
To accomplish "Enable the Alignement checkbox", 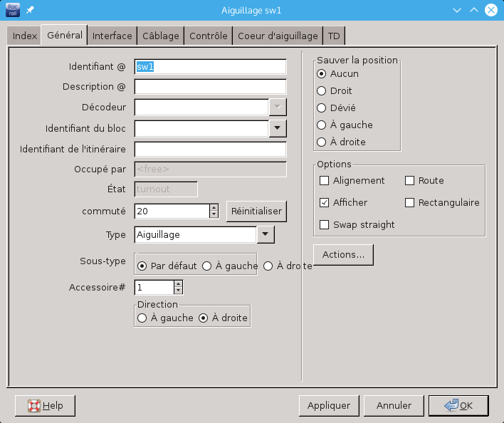I will [325, 181].
